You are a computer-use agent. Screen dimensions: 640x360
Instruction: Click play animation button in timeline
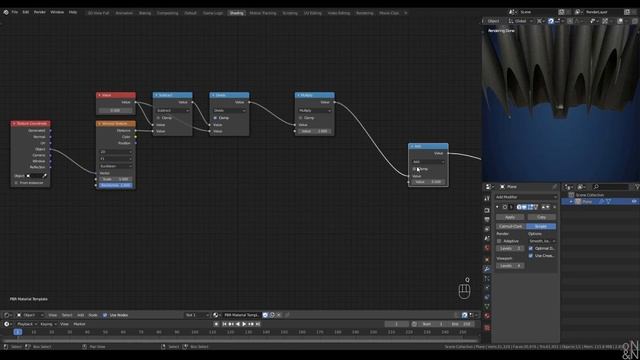244,324
